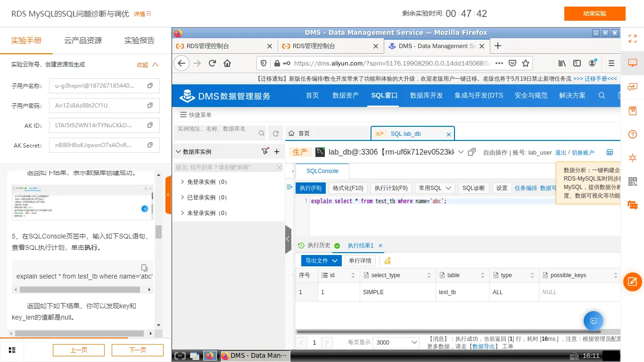Screen dimensions: 644x362
Task: Click SQL诊断 button
Action: 473,188
